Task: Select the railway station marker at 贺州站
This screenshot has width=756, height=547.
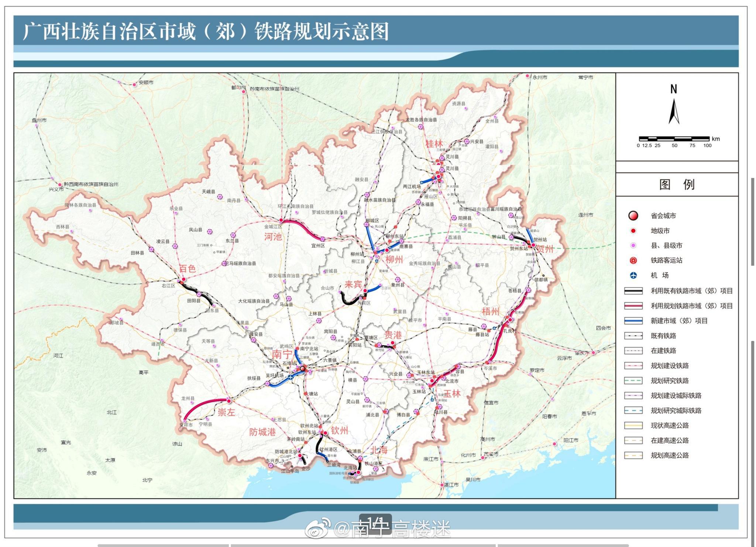Action: tap(529, 242)
